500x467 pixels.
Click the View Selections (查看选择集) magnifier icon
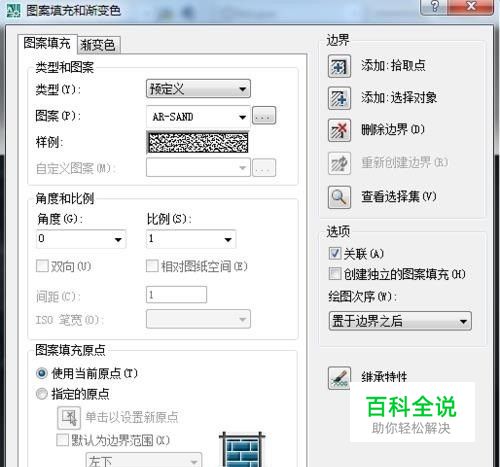(339, 197)
